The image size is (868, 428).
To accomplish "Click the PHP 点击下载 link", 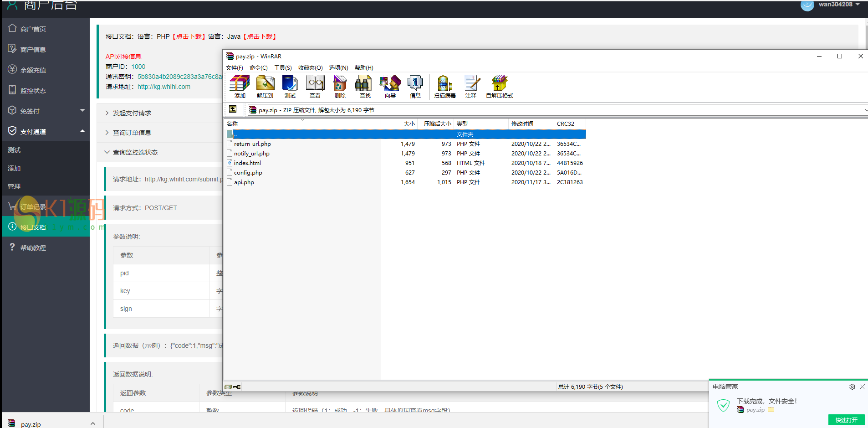I will click(x=189, y=36).
